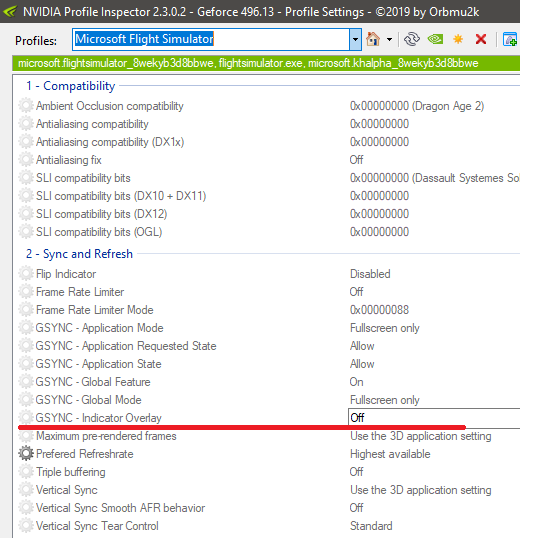The width and height of the screenshot is (534, 553).
Task: Click the Microsoft Flight Simulator profile field
Action: pyautogui.click(x=211, y=40)
